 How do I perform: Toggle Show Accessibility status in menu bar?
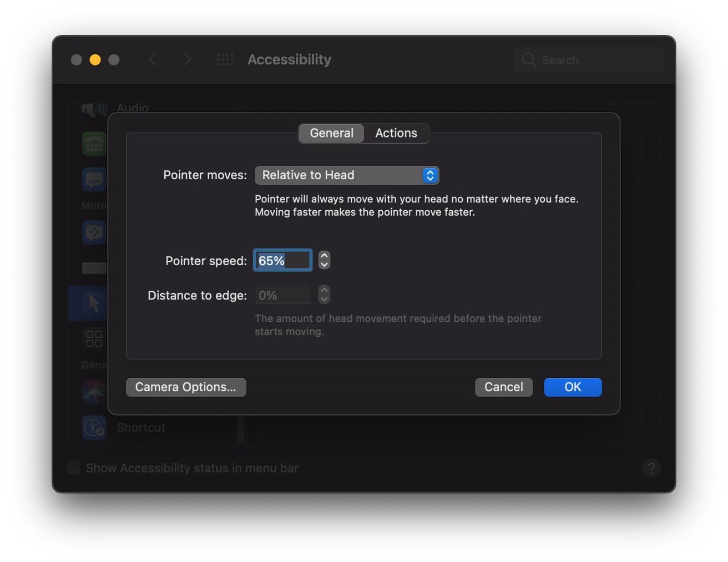pos(74,468)
